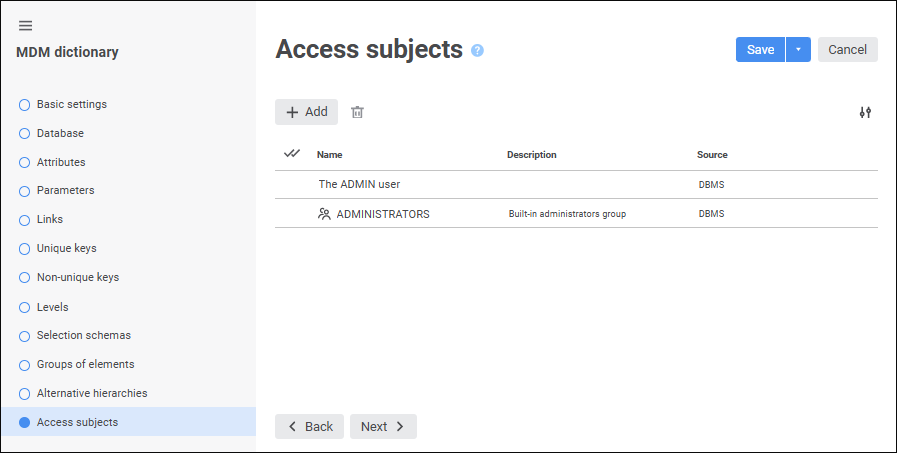Click the help question mark icon
This screenshot has height=453, width=897.
coord(477,50)
